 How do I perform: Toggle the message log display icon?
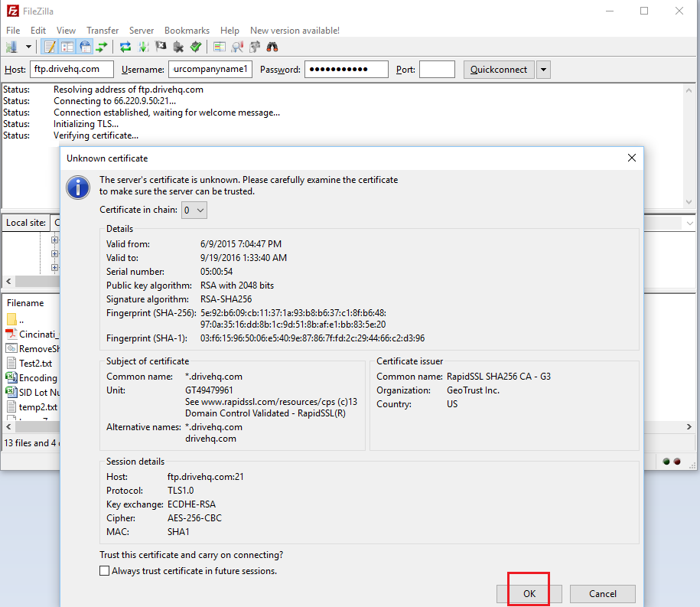point(50,47)
